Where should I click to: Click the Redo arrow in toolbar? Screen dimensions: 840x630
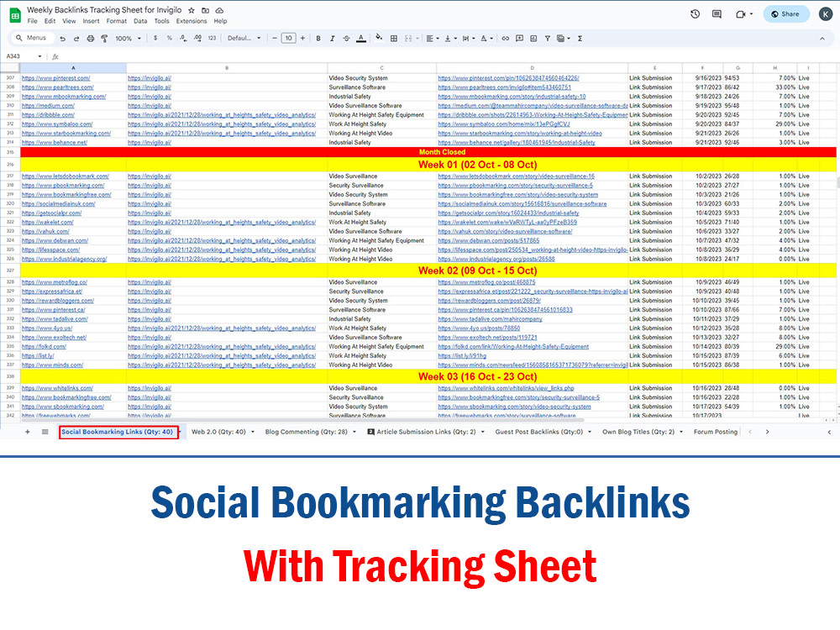(x=76, y=39)
